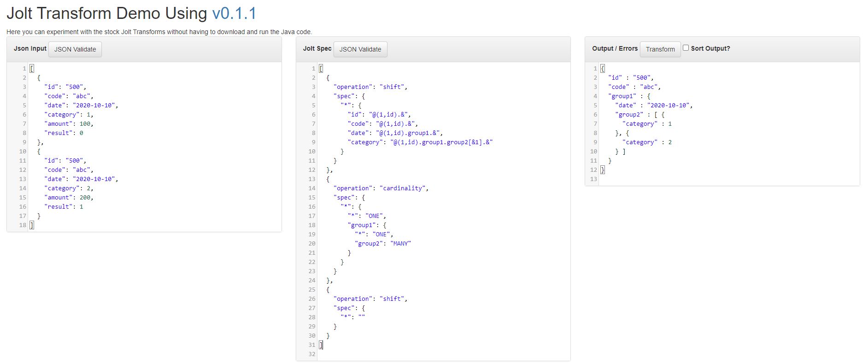Click the "Json Input" panel title
The image size is (868, 363).
tap(30, 48)
